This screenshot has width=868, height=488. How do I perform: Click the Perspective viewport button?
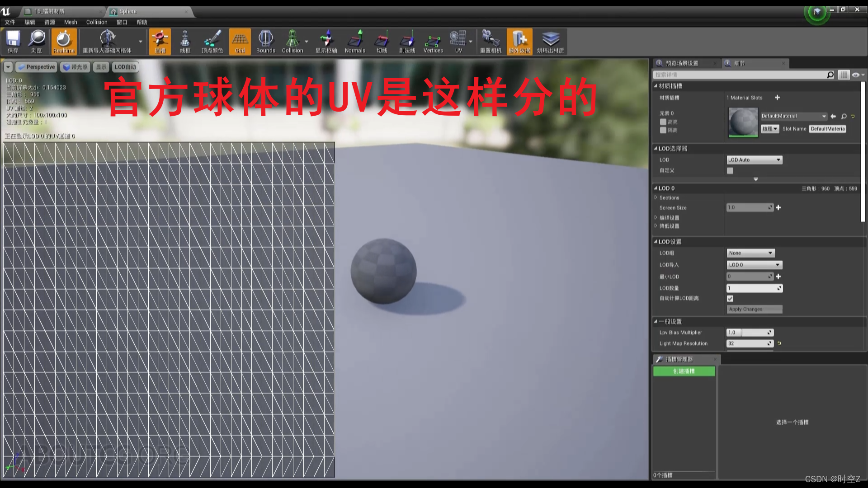37,67
